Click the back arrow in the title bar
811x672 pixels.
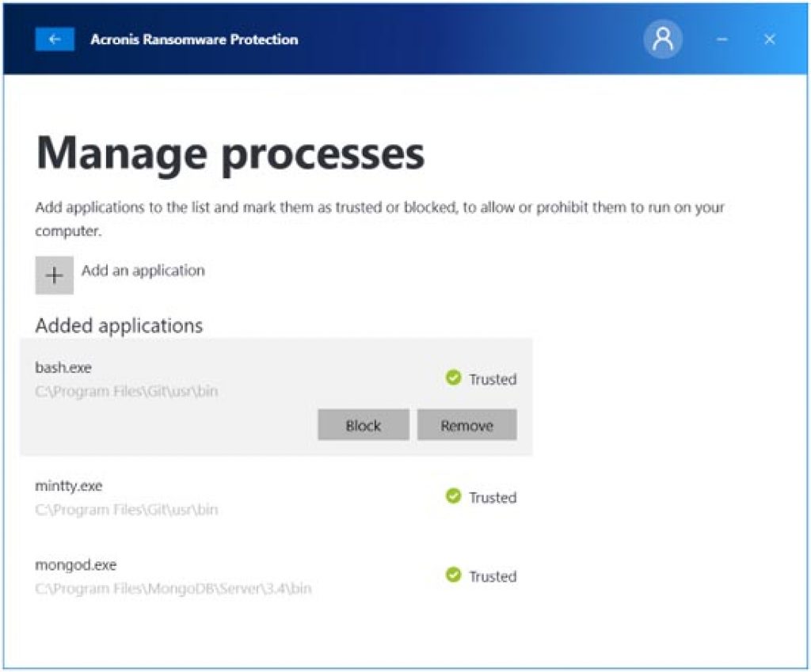[54, 39]
